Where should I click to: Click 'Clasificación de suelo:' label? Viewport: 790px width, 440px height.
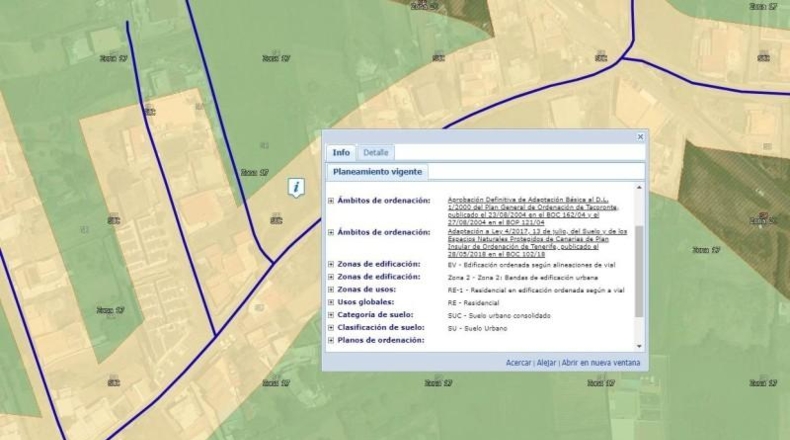[381, 327]
